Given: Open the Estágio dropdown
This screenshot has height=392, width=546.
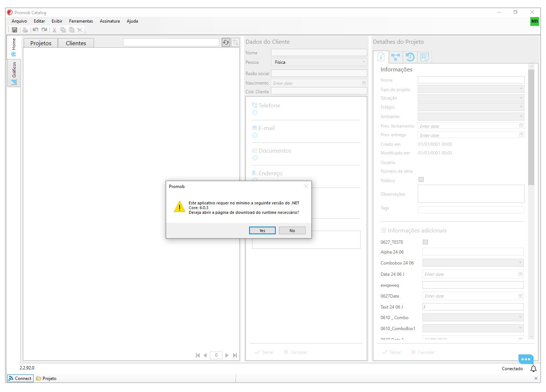Looking at the screenshot, I should point(471,107).
